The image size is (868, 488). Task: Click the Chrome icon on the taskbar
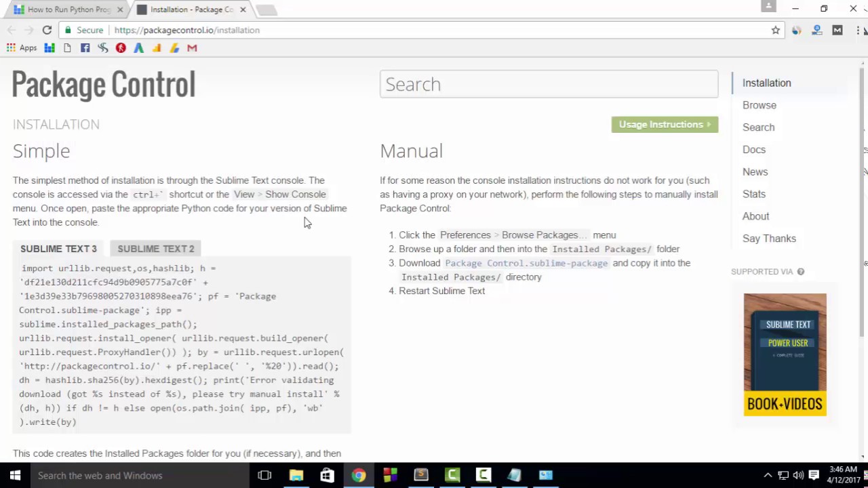[358, 475]
